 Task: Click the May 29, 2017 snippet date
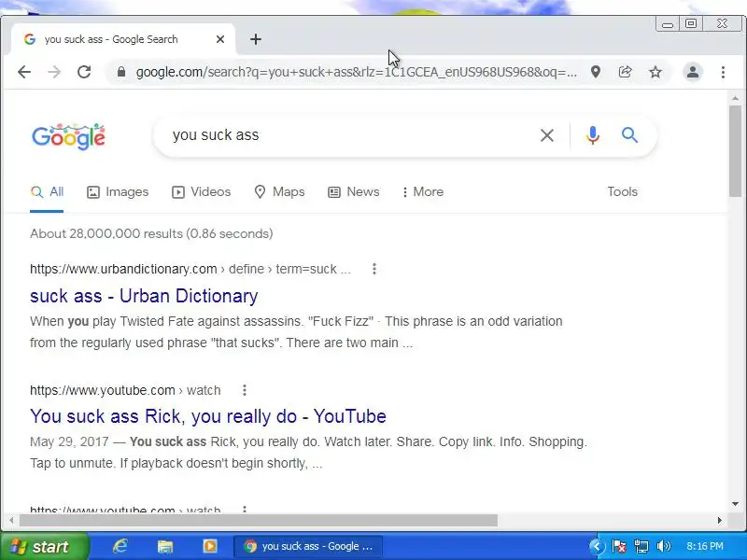click(69, 441)
